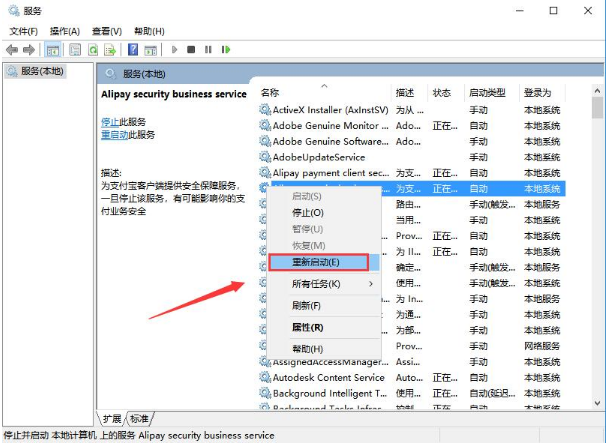This screenshot has width=606, height=443.
Task: Select the AdobeUpdateService row name
Action: click(x=319, y=157)
